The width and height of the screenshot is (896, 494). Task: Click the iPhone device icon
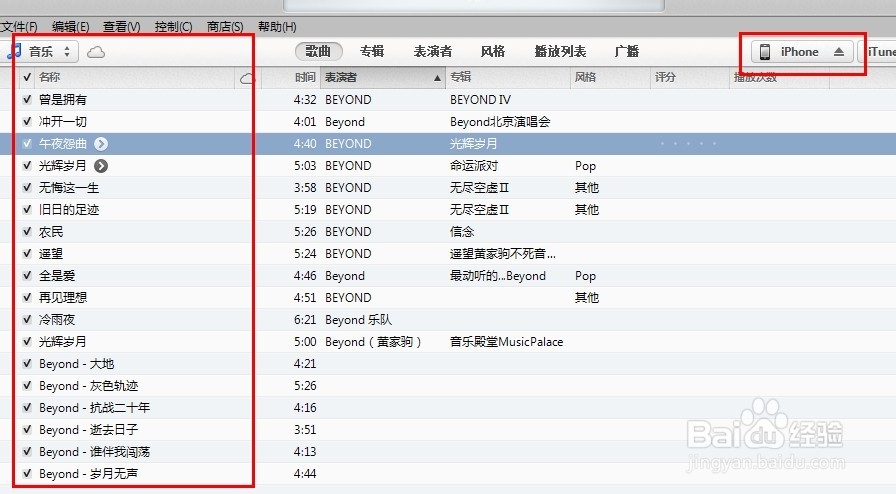tap(765, 52)
